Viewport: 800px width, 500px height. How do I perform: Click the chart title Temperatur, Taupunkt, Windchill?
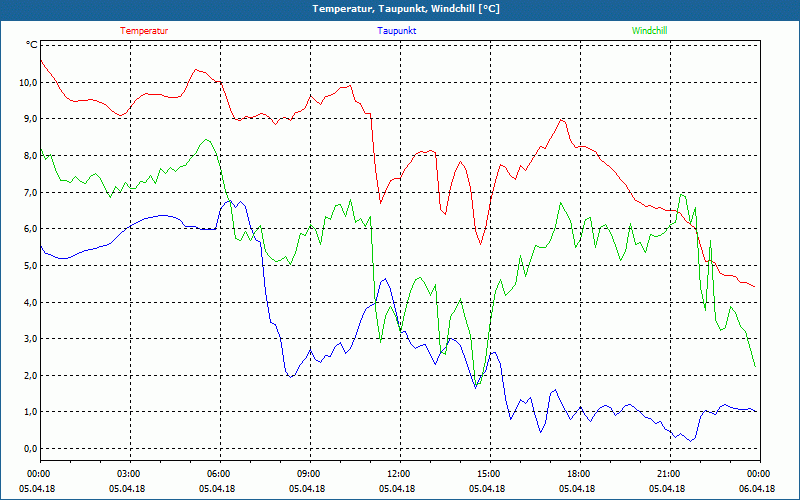(406, 9)
